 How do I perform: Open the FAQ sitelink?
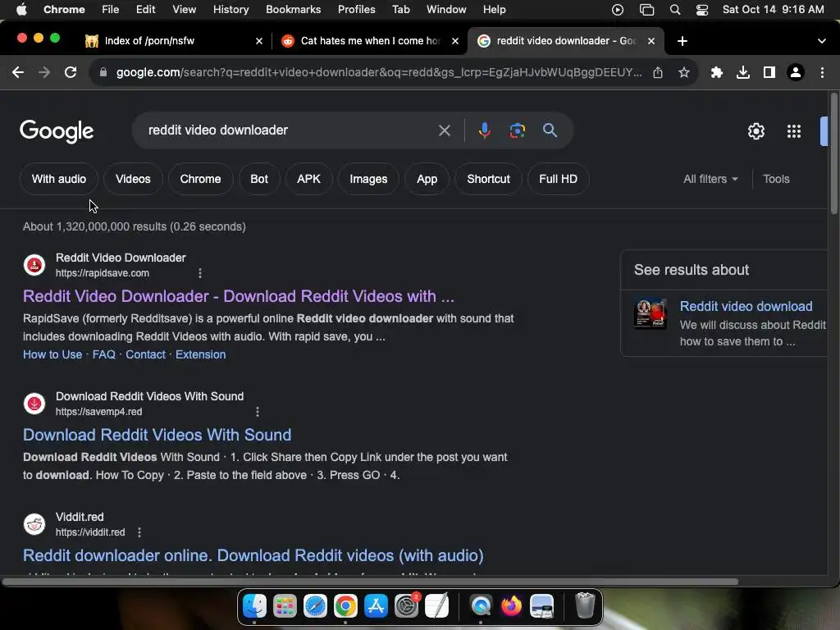[103, 354]
